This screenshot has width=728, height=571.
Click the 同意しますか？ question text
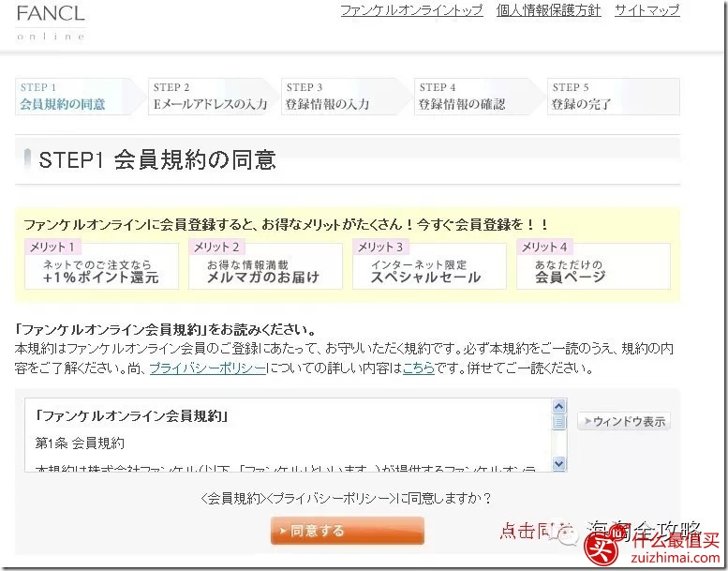point(347,499)
